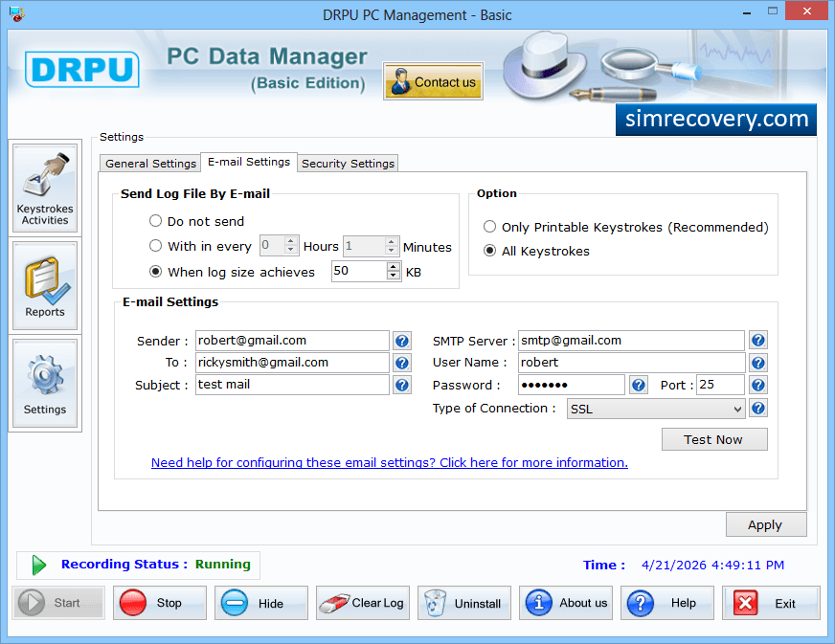Click help icon beside To field
This screenshot has width=835, height=644.
(x=402, y=363)
